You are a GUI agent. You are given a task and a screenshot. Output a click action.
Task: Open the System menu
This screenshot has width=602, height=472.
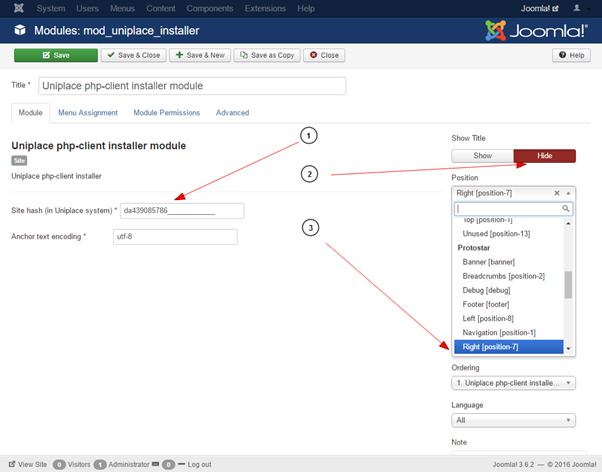point(51,8)
